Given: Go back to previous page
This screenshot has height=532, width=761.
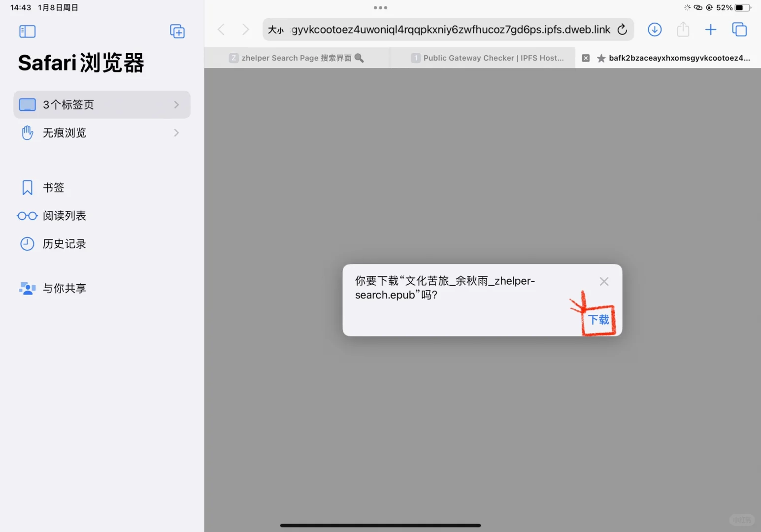Looking at the screenshot, I should 221,30.
